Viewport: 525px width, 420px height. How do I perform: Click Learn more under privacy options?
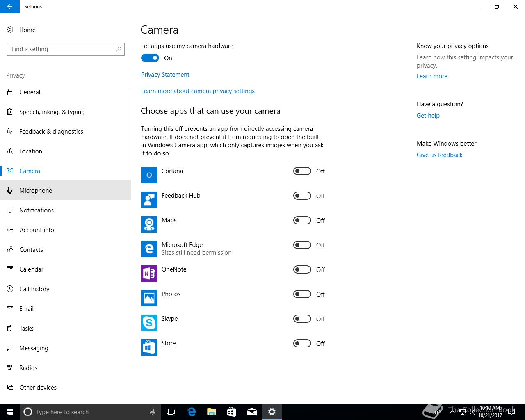coord(432,76)
